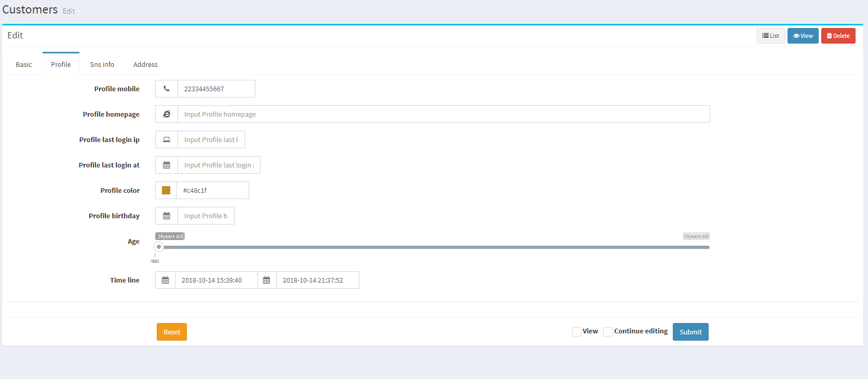The image size is (868, 379).
Task: Click the Age slider handle
Action: (159, 247)
